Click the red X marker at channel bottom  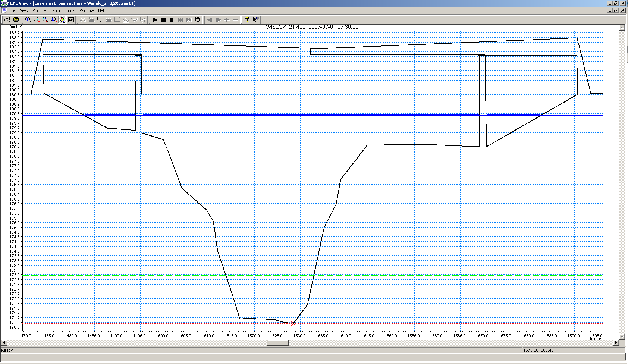point(293,324)
